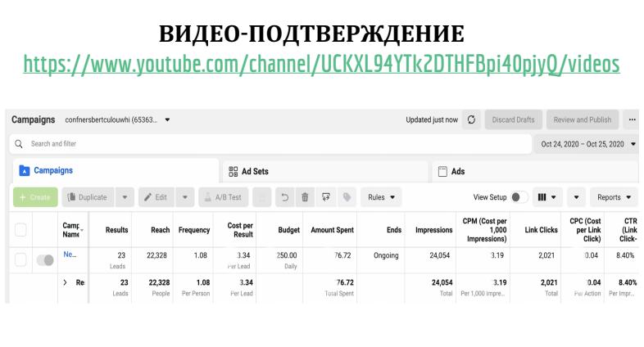The width and height of the screenshot is (644, 347).
Task: Click the disabled icon left of undo
Action: [x=262, y=197]
